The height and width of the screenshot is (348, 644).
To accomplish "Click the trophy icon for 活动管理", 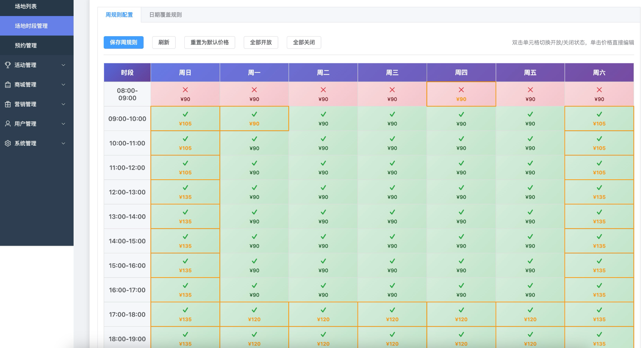I will 8,65.
